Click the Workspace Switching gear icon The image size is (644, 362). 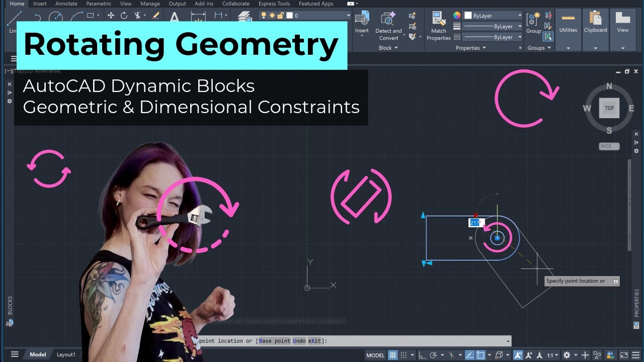click(x=567, y=355)
